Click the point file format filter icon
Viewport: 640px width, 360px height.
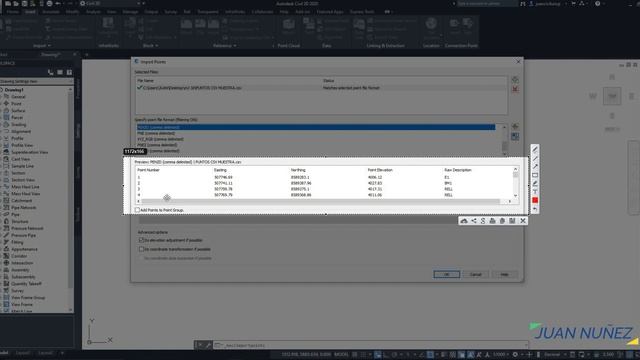click(x=515, y=136)
